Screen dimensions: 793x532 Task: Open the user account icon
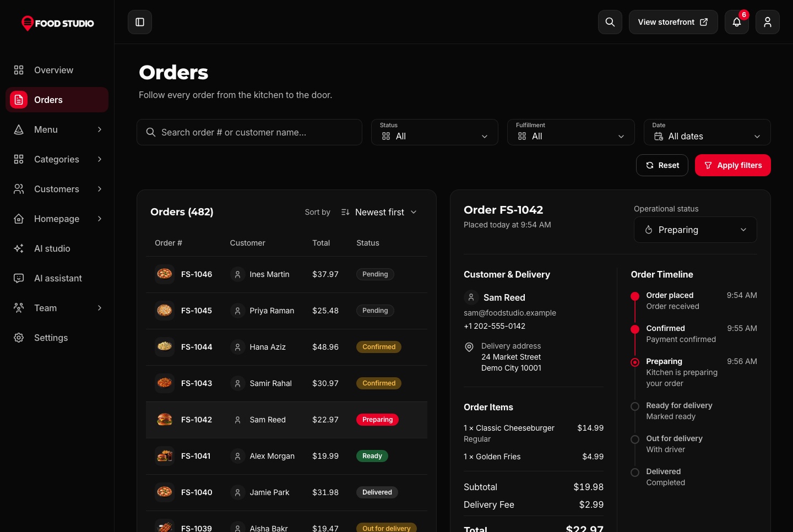[768, 22]
